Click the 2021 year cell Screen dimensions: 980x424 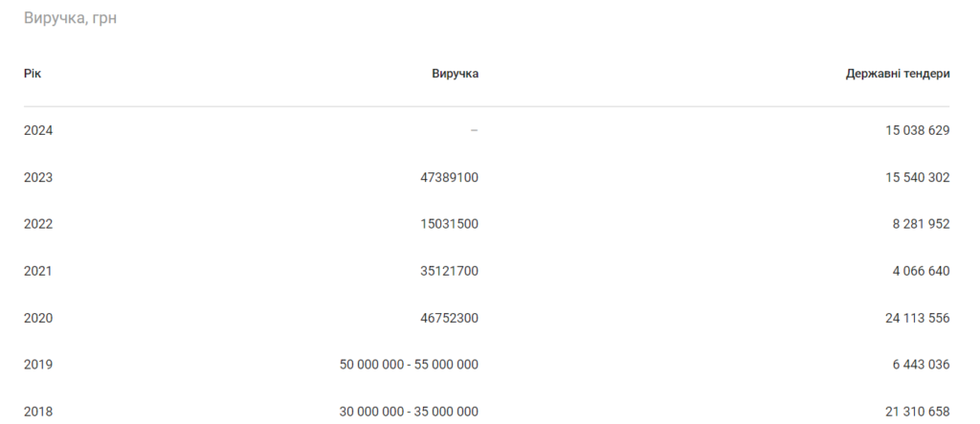38,271
